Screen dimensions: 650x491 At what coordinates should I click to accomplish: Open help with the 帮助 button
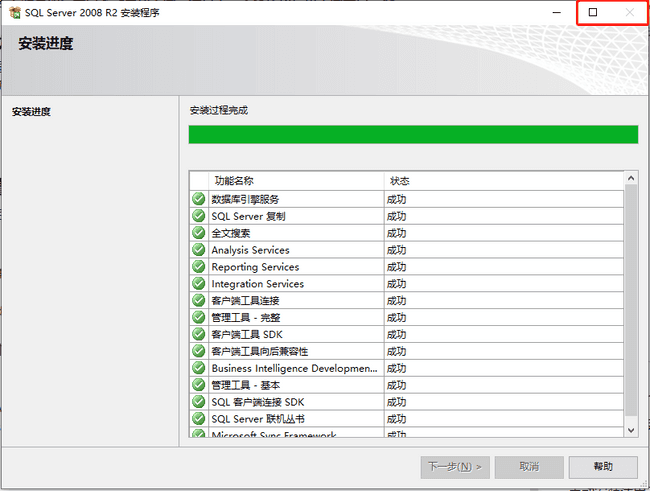pos(603,467)
